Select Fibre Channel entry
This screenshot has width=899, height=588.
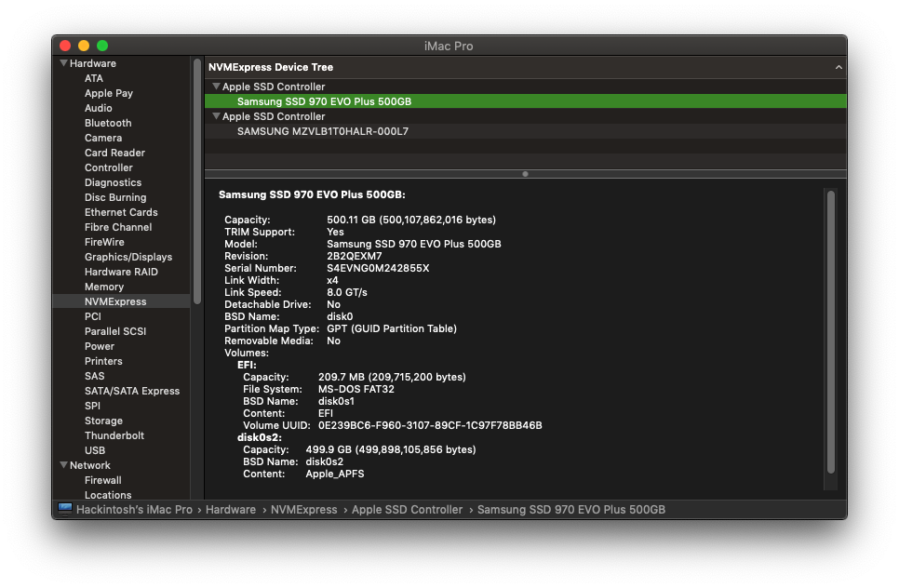click(118, 227)
